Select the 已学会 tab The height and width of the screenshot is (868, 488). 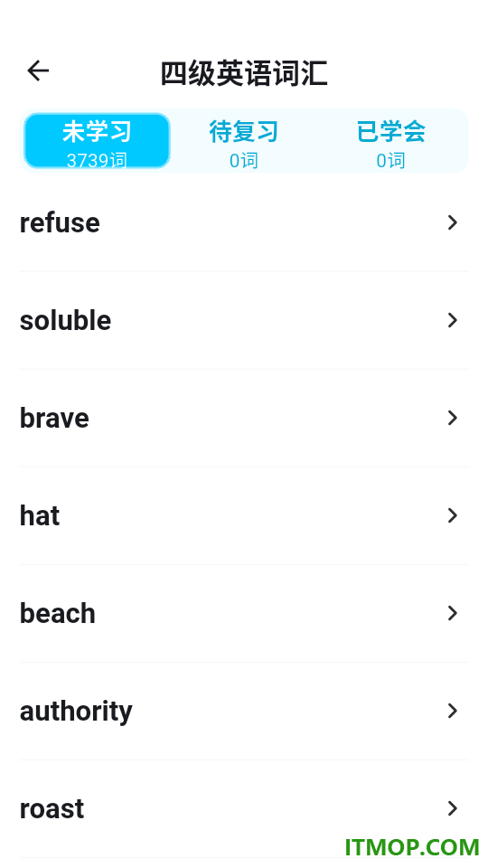click(391, 141)
